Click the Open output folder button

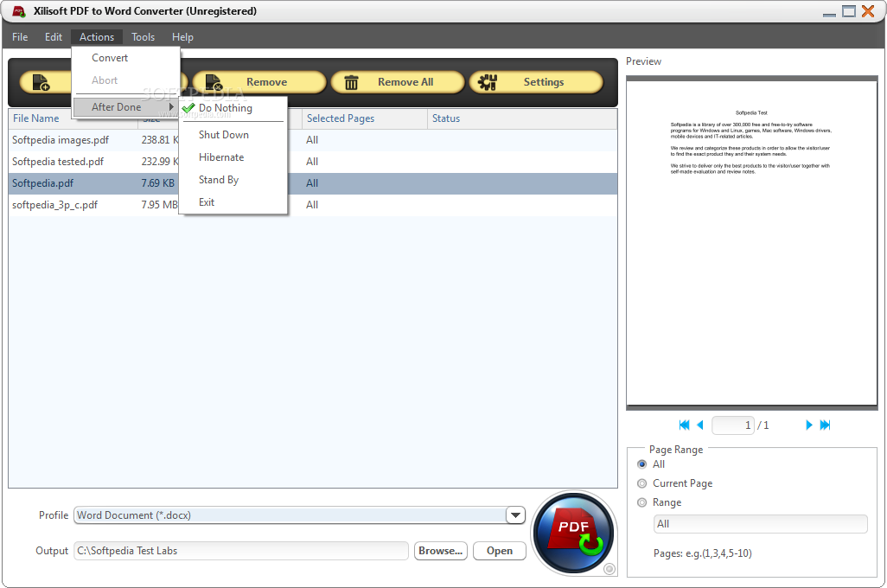click(500, 551)
